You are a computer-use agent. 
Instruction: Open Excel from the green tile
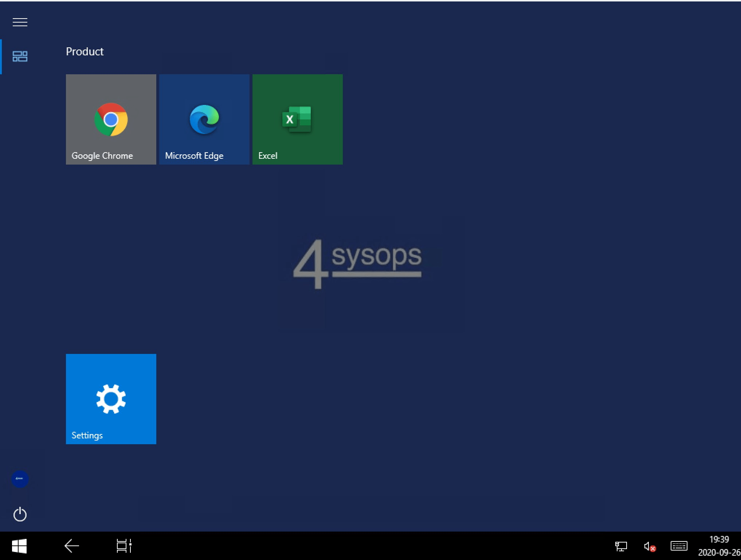297,119
